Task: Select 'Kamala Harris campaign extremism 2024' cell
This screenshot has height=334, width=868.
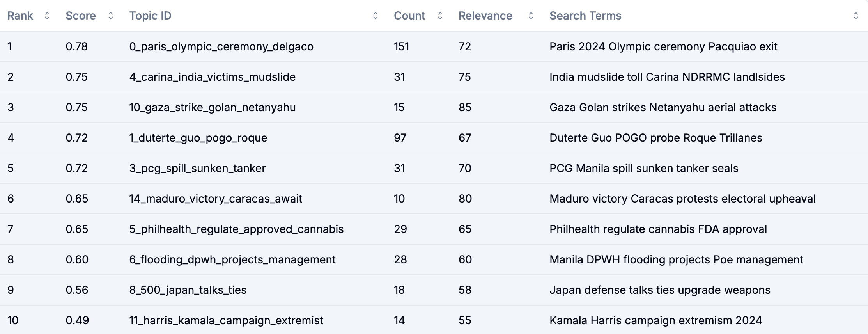Action: click(x=655, y=320)
